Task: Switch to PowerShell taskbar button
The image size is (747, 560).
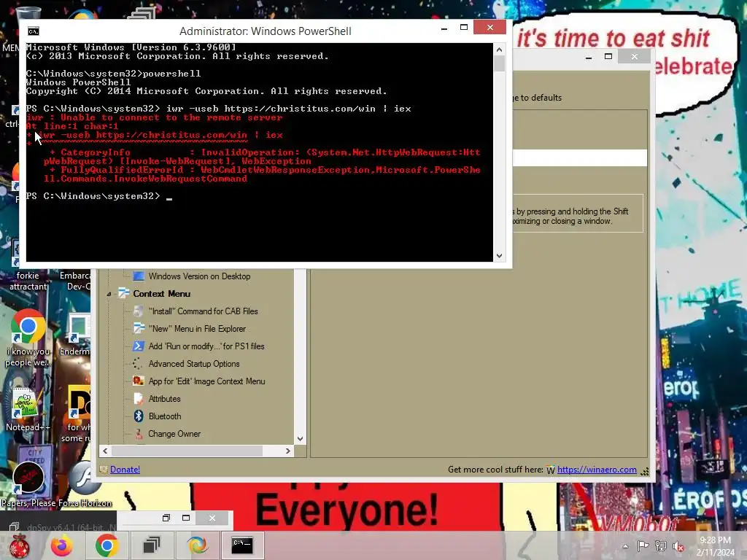Action: pos(242,545)
